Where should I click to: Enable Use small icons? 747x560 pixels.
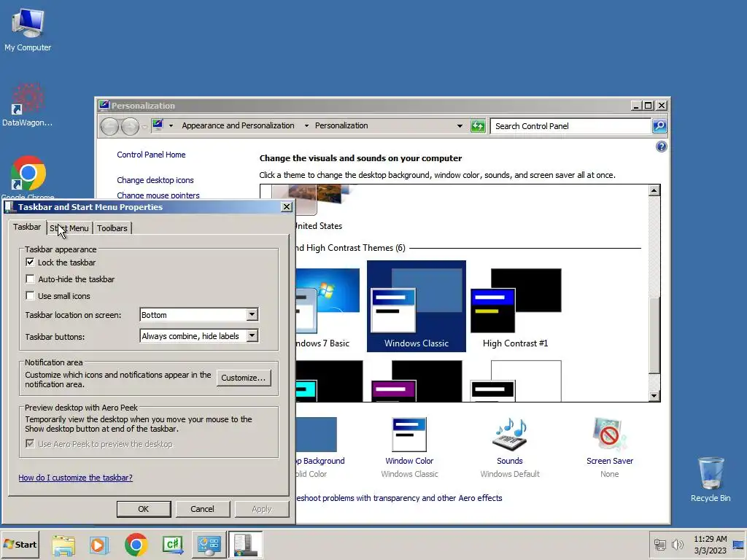[x=30, y=296]
